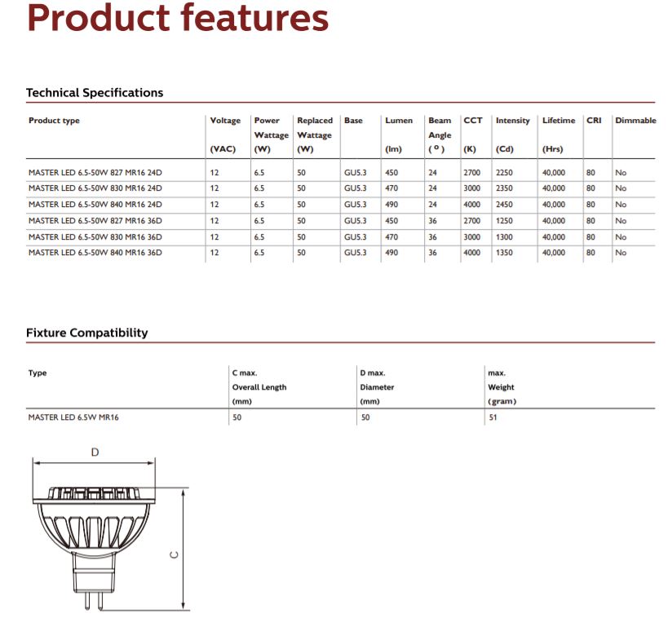Select row 'MASTER LED 6.5-50W 827 MR16 24D'

pos(341,173)
